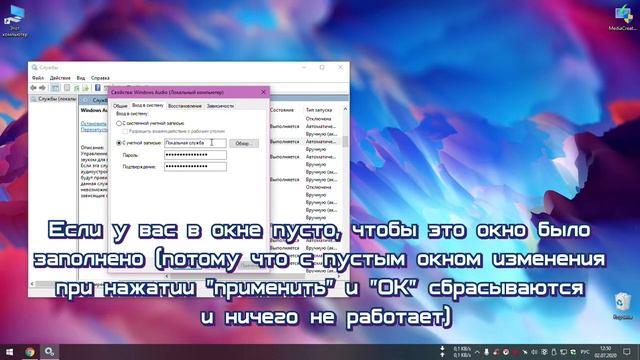Click the Обзор... button

[x=244, y=143]
